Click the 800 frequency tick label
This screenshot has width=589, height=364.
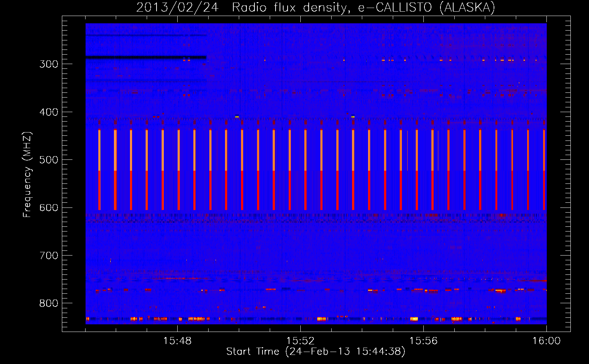(49, 304)
